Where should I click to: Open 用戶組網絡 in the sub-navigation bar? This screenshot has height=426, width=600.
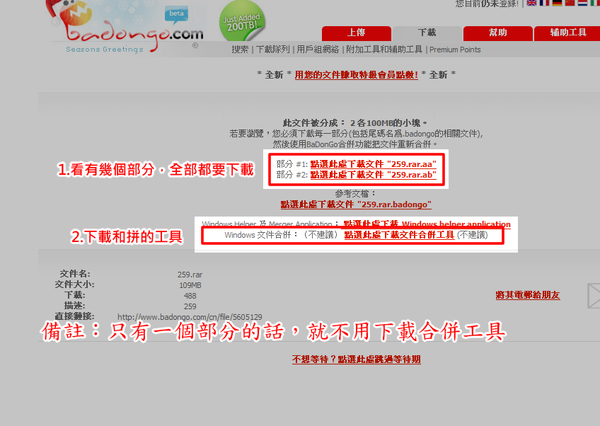318,50
